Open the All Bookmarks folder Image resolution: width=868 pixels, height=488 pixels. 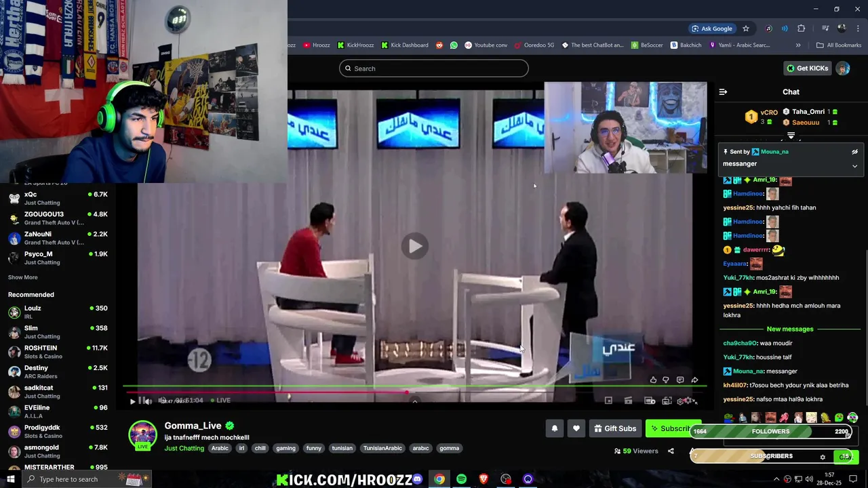click(839, 45)
